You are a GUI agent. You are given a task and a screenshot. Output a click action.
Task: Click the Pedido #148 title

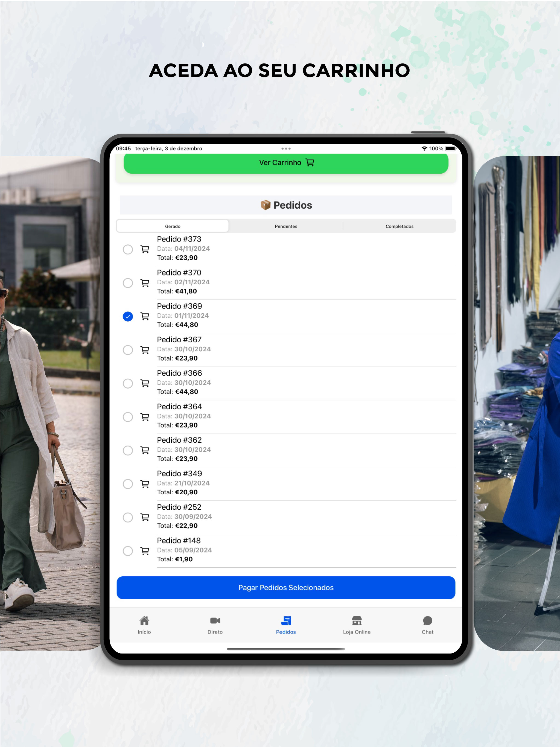(179, 540)
